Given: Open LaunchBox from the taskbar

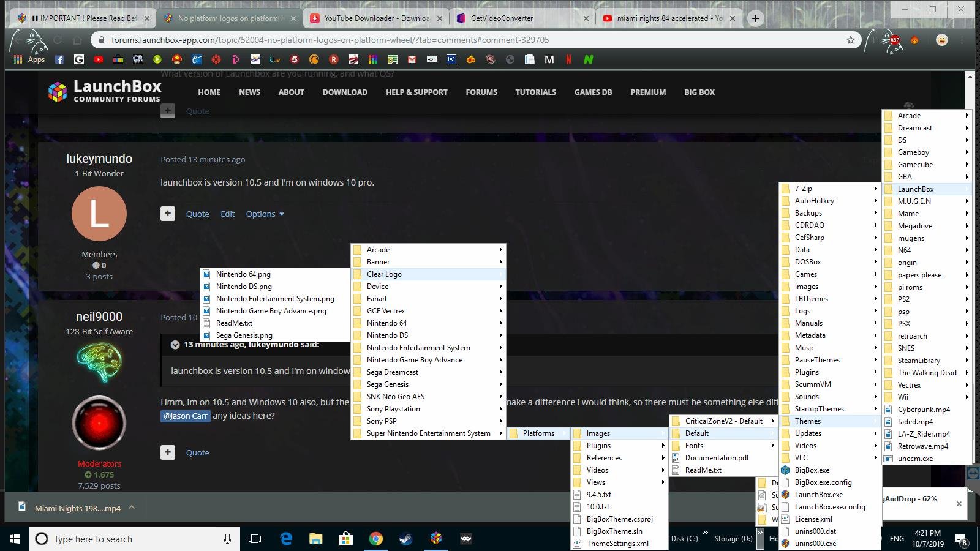Looking at the screenshot, I should pos(436,539).
